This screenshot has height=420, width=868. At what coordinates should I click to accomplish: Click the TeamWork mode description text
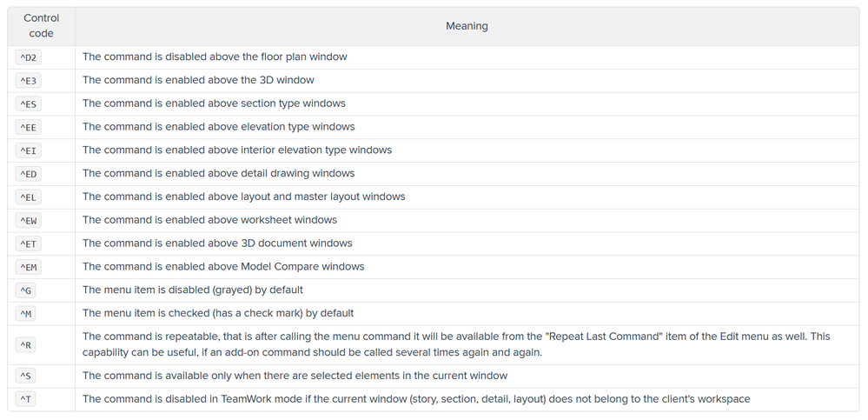click(x=416, y=400)
